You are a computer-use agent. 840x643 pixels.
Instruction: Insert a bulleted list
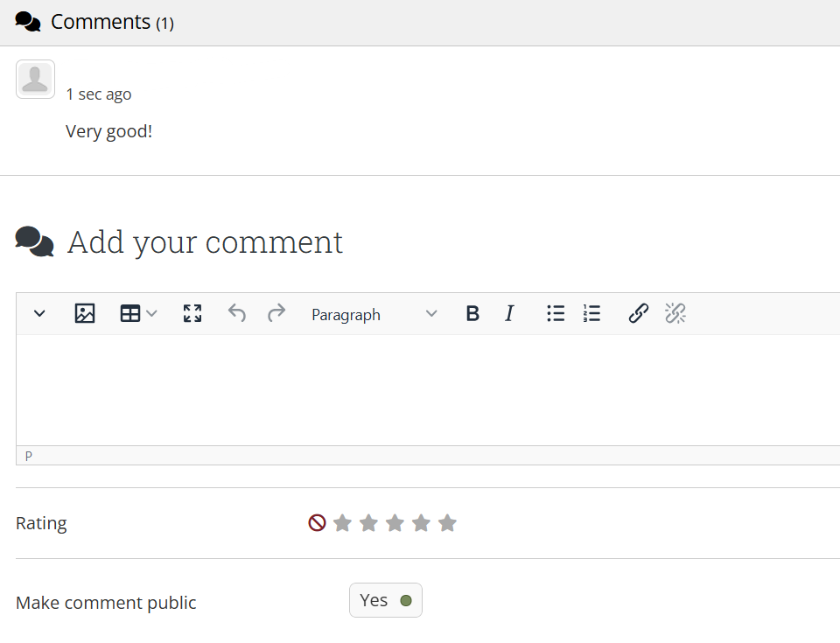pos(556,314)
